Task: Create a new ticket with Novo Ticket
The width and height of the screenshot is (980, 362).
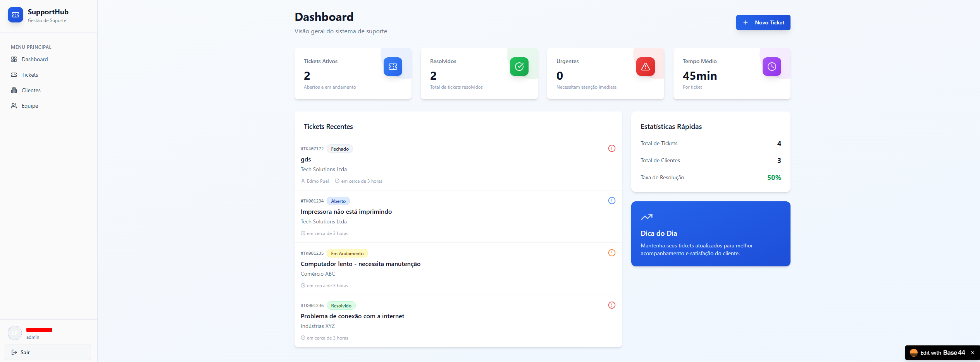Action: [x=763, y=22]
